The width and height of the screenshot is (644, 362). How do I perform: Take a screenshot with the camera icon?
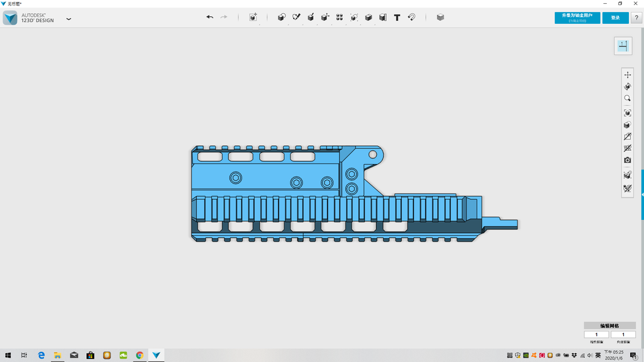628,160
